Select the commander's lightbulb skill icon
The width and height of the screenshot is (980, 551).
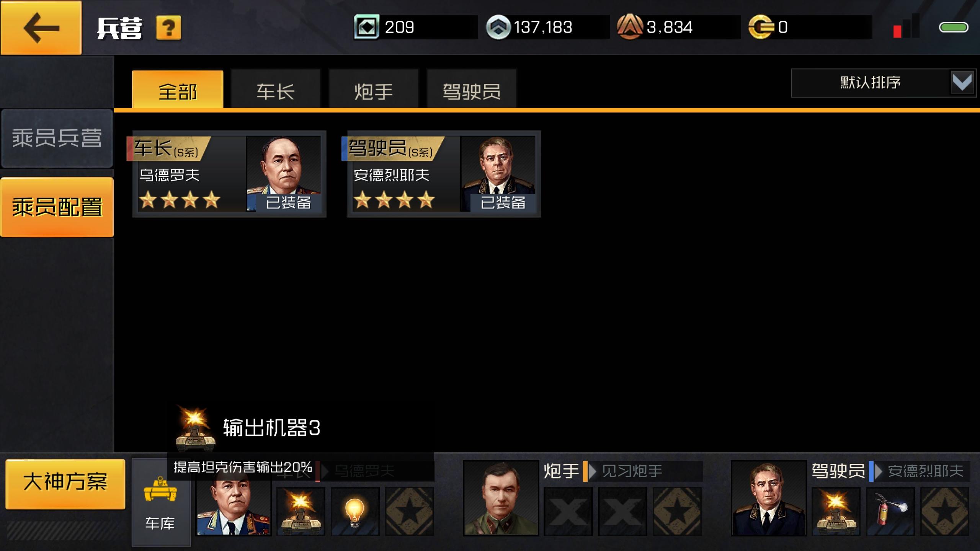pyautogui.click(x=355, y=511)
